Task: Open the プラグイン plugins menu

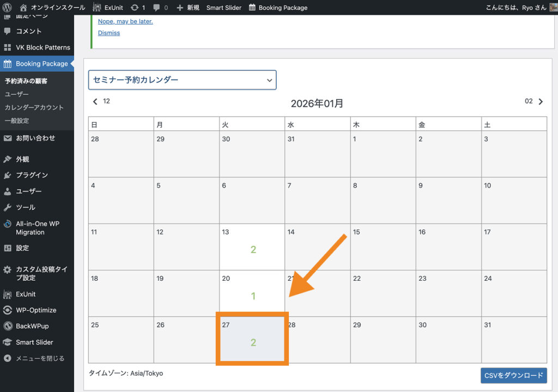Action: [32, 175]
